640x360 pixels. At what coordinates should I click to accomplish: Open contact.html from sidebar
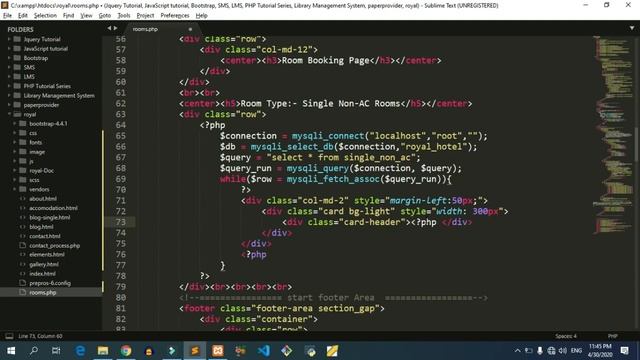(x=44, y=236)
